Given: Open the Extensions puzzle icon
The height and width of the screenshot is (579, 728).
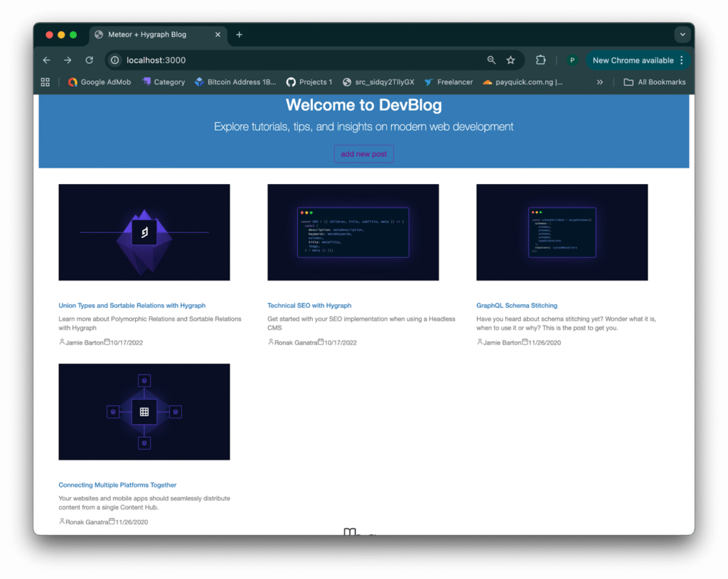Looking at the screenshot, I should [x=541, y=60].
